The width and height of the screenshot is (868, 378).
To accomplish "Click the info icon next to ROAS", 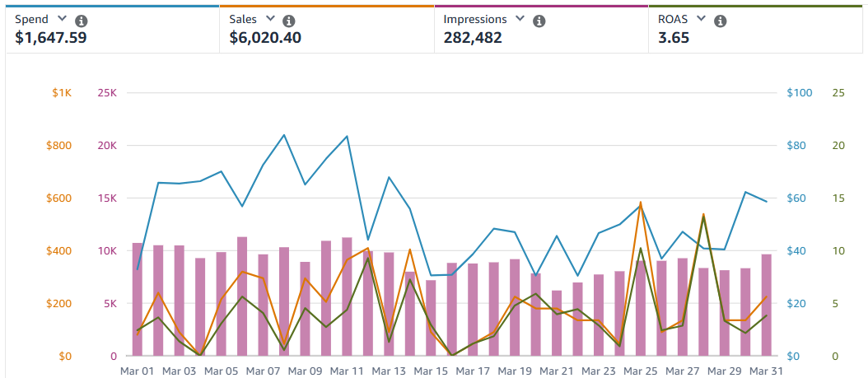I will (721, 20).
